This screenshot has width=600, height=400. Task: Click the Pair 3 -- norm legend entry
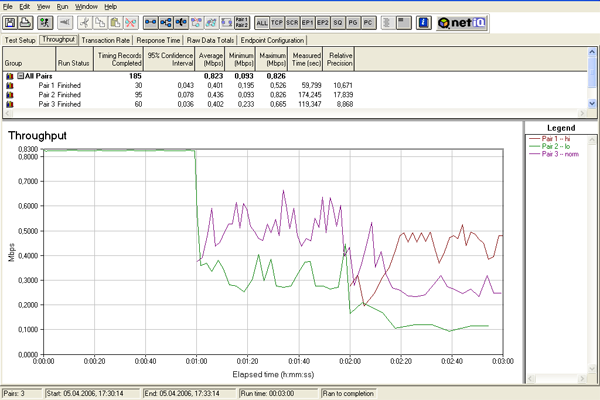[554, 154]
